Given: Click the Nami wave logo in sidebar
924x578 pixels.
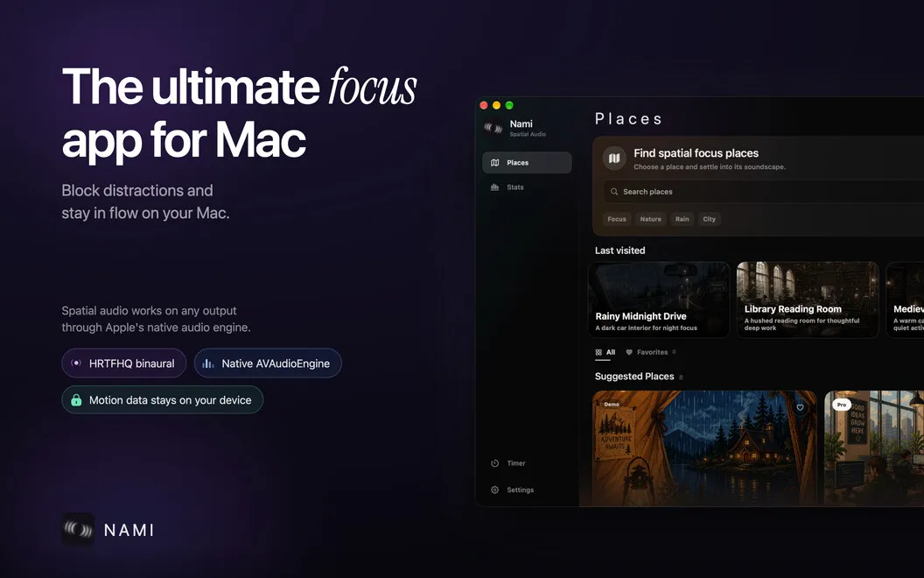Looking at the screenshot, I should tap(493, 127).
